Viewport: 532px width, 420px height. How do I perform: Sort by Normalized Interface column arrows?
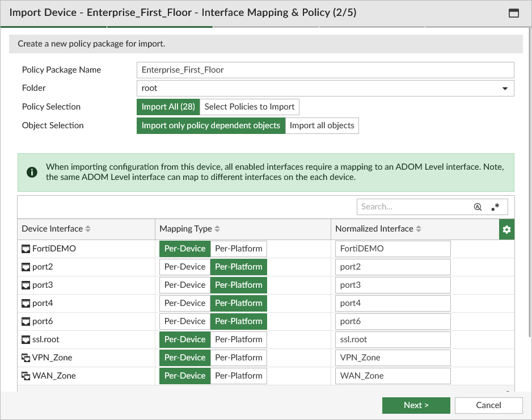pyautogui.click(x=419, y=229)
